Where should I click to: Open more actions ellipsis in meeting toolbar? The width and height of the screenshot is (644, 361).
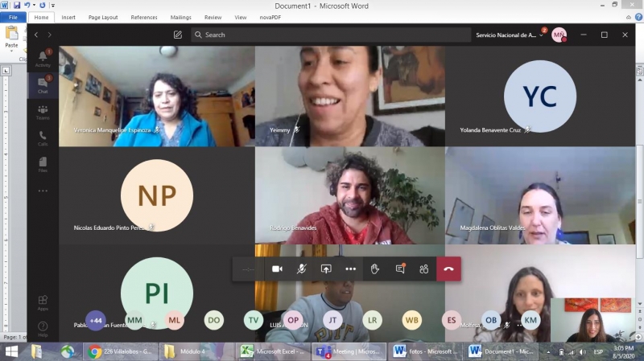(x=350, y=269)
